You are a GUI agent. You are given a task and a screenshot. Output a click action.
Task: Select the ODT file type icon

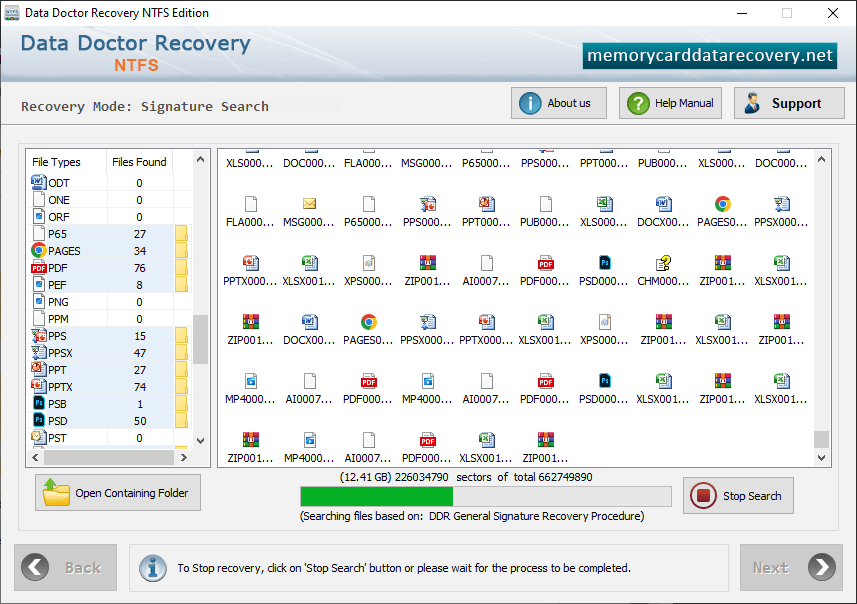click(x=38, y=182)
